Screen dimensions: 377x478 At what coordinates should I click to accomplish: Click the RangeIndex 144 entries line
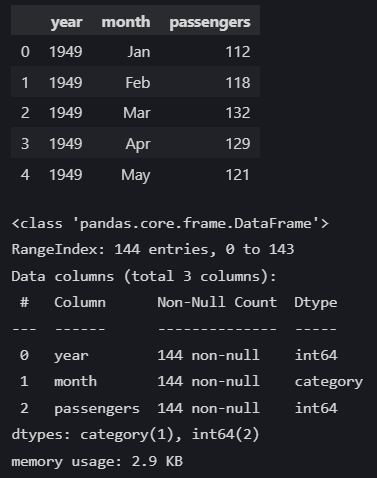[153, 249]
